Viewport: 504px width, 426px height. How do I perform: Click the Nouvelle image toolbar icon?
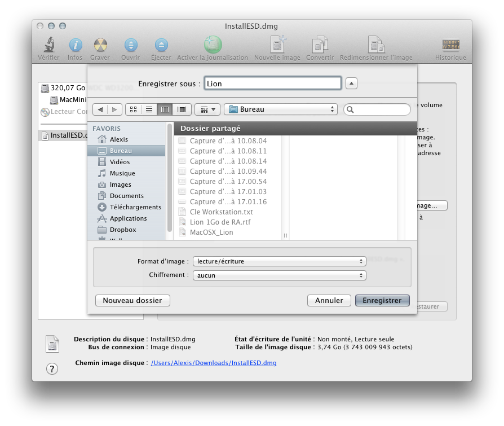[x=278, y=45]
